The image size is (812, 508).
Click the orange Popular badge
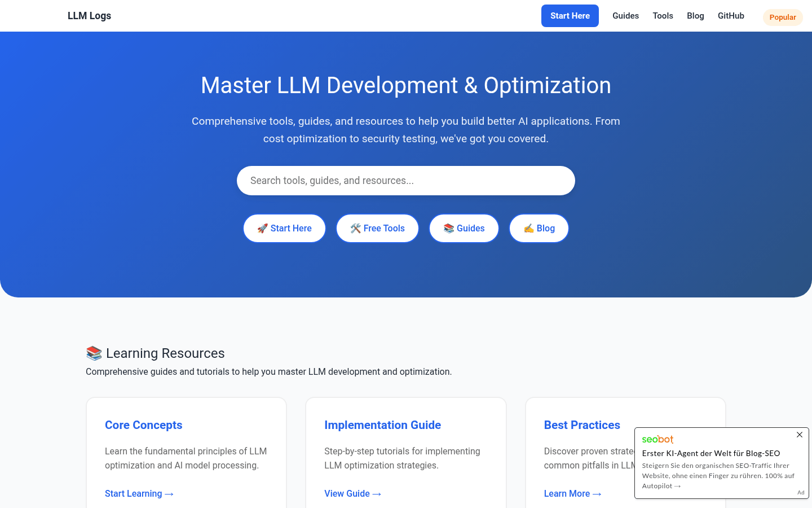[782, 17]
